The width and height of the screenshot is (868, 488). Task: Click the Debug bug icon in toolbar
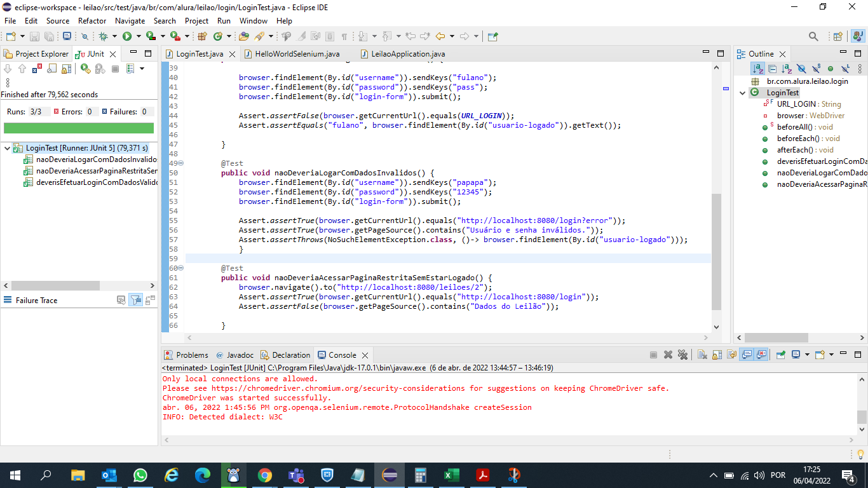(104, 37)
